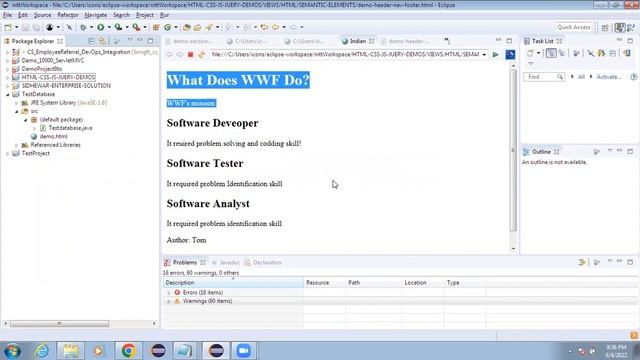Open Chrome from the taskbar

(x=128, y=351)
